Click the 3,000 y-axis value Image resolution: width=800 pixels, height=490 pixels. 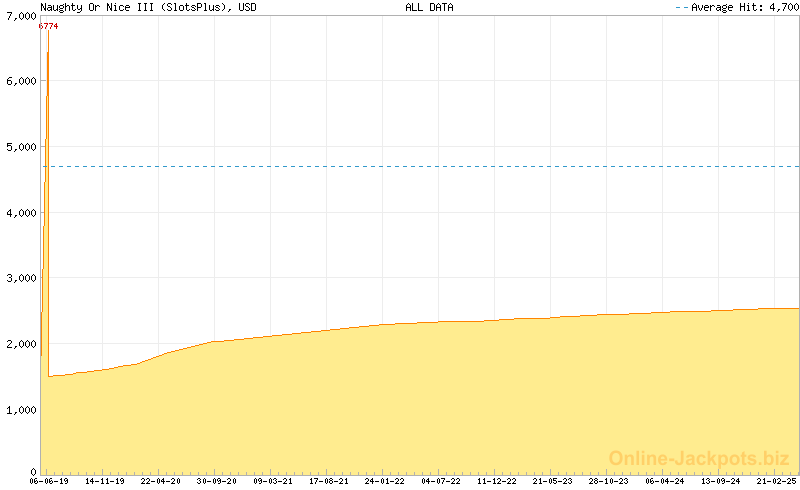(20, 278)
